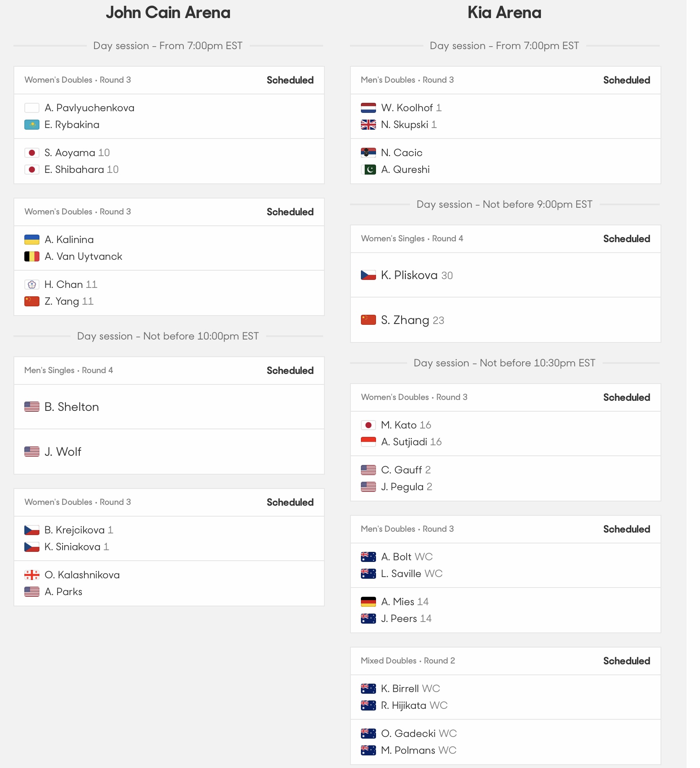
Task: Click Netherlands flag beside W. Koolhof
Action: click(368, 108)
